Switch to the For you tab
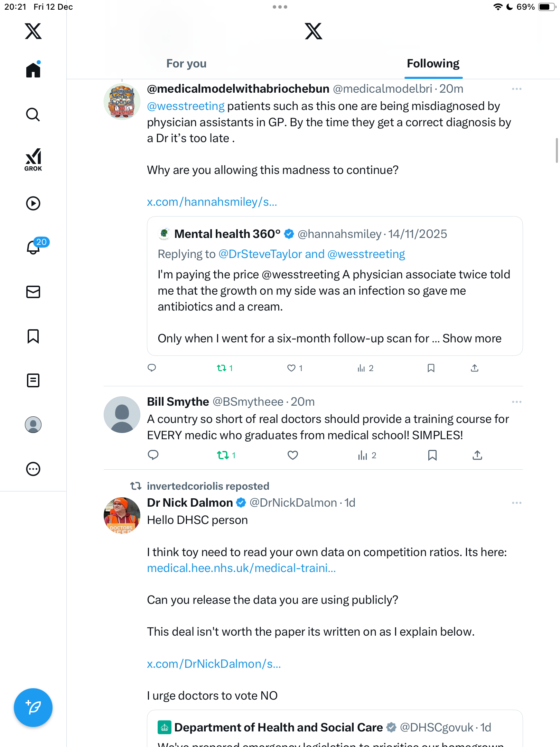The image size is (560, 747). pos(186,64)
